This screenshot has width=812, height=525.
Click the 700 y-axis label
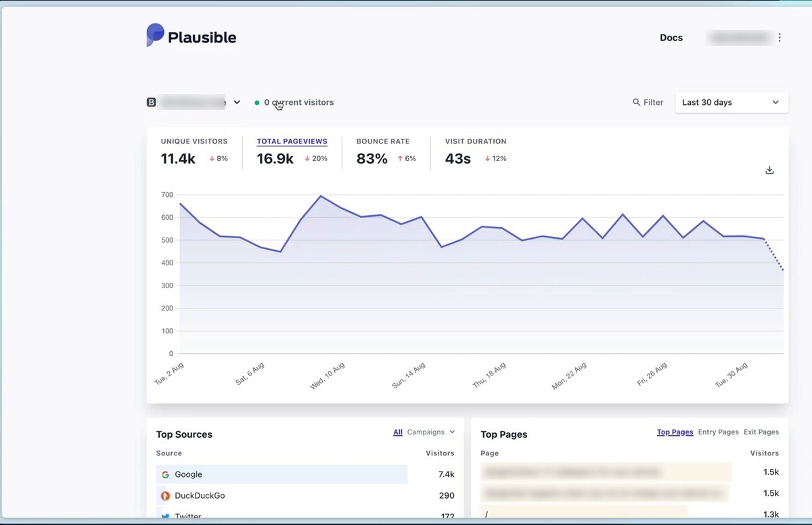click(x=167, y=195)
